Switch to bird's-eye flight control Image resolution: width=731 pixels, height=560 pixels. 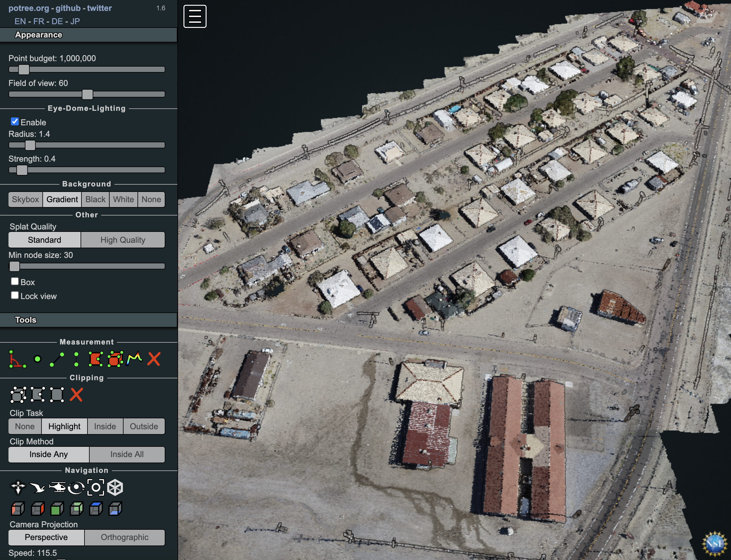(37, 488)
